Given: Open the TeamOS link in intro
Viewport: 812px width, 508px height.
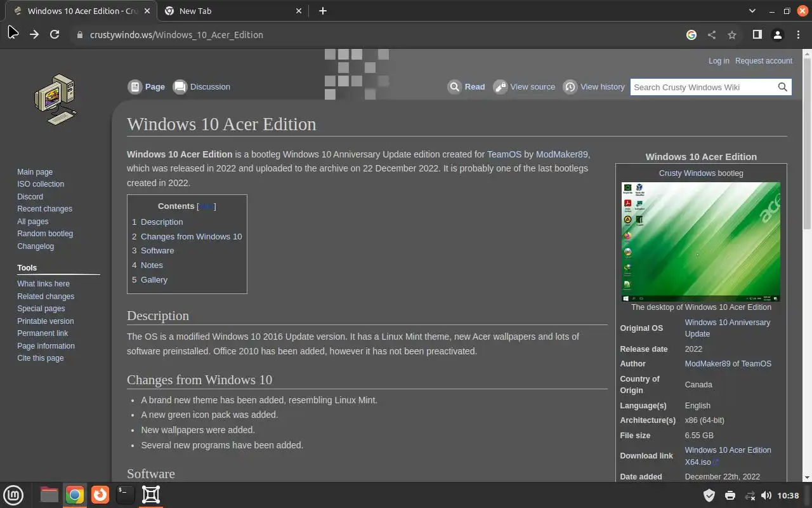Looking at the screenshot, I should [504, 154].
